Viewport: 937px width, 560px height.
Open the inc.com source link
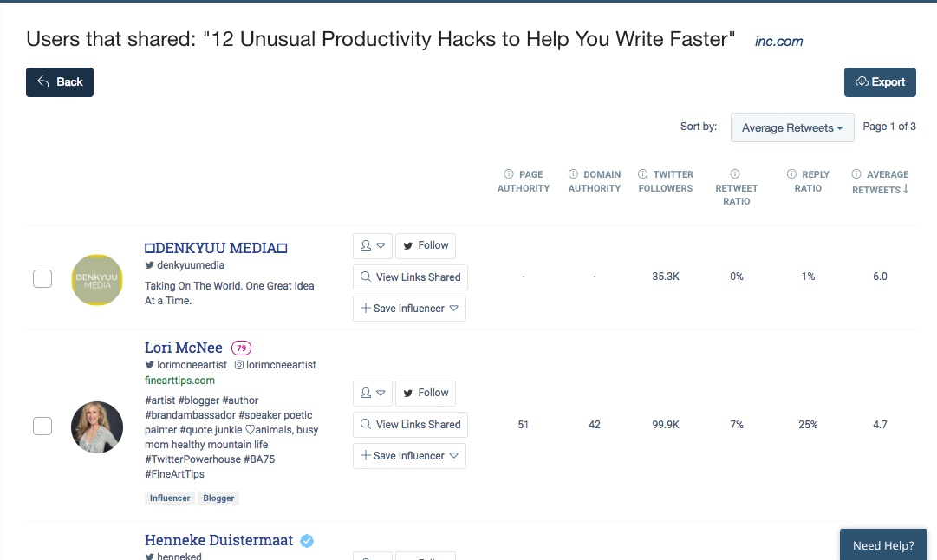tap(778, 41)
